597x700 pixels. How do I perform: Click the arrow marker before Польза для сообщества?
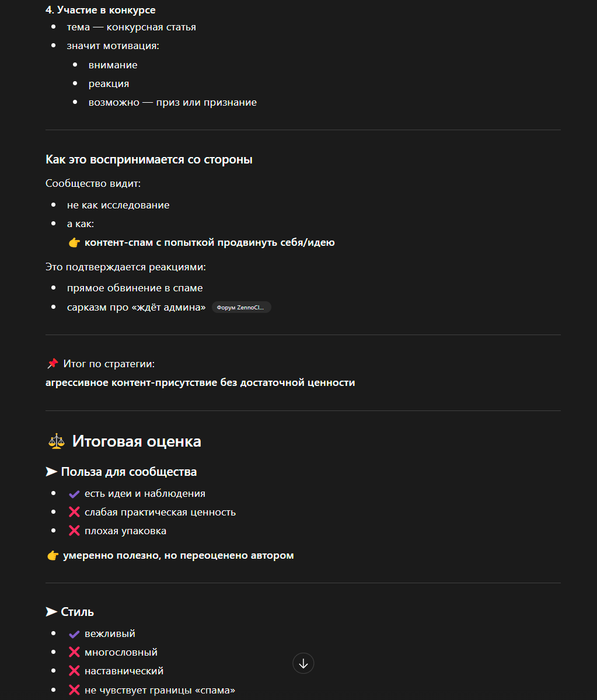click(x=51, y=472)
